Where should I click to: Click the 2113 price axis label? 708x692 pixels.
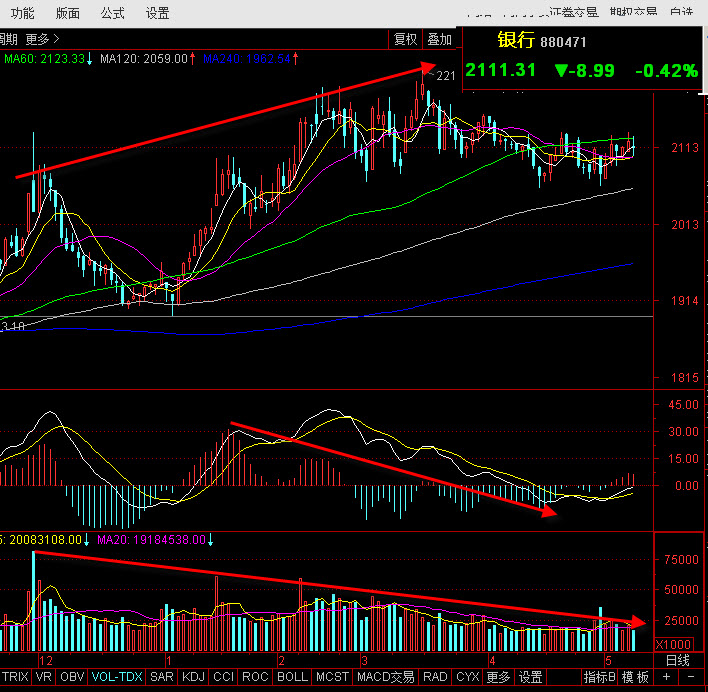point(685,148)
